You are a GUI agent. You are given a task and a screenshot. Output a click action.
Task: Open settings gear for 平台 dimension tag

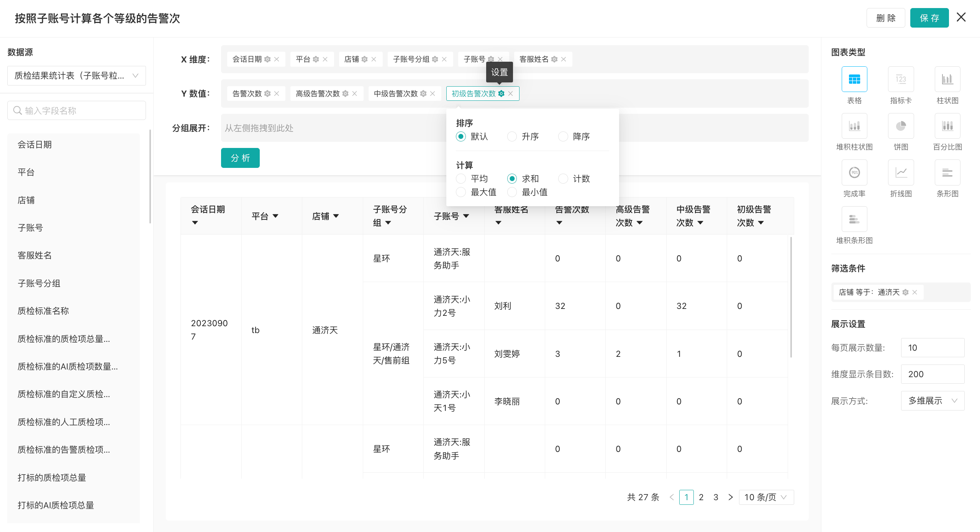316,59
